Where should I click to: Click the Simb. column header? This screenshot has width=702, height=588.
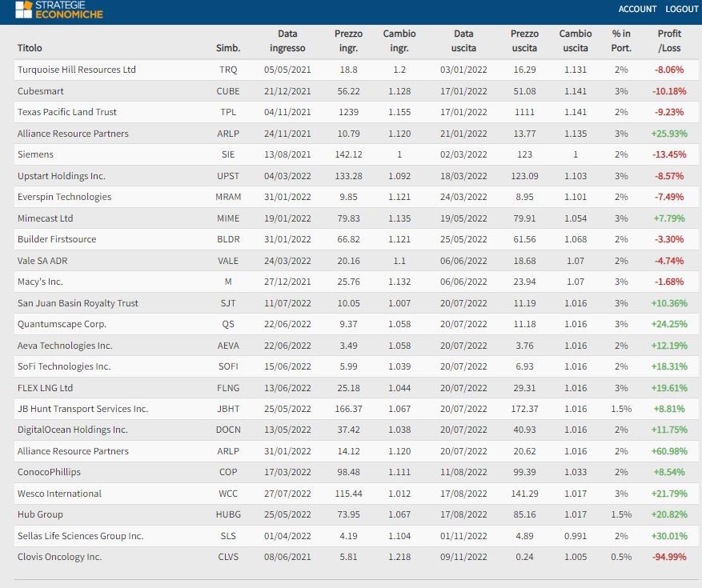click(228, 48)
